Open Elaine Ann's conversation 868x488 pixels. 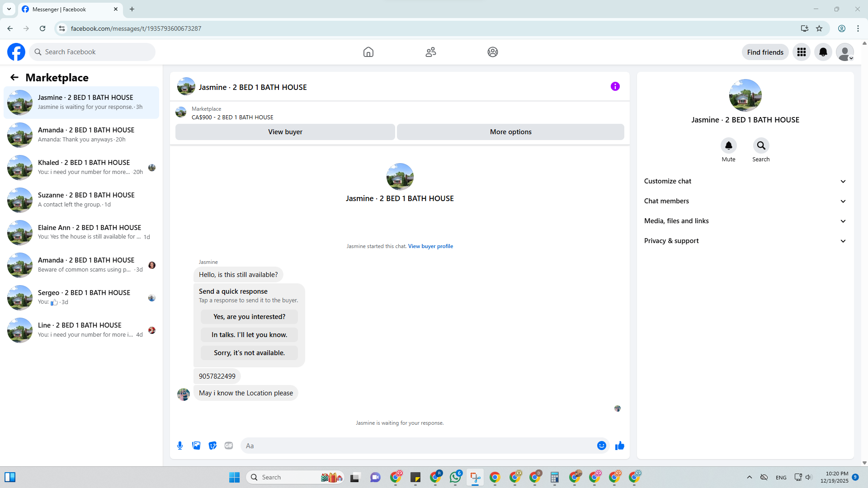[x=84, y=232]
